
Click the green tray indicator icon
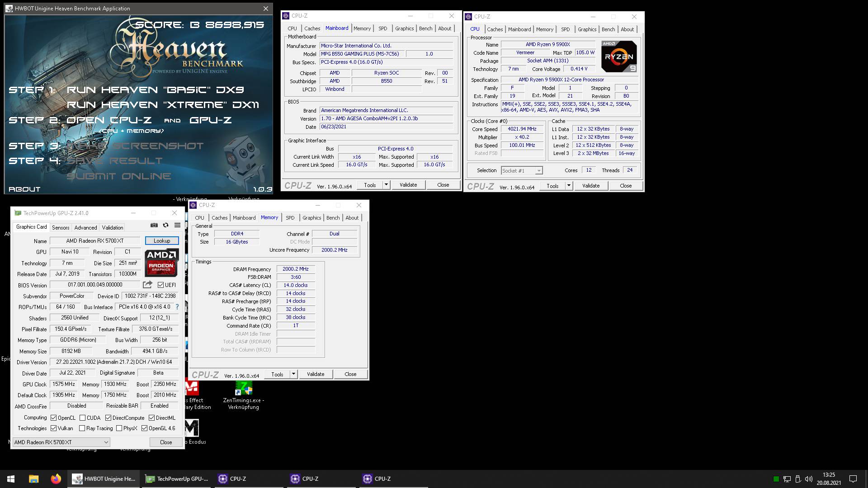pyautogui.click(x=776, y=479)
